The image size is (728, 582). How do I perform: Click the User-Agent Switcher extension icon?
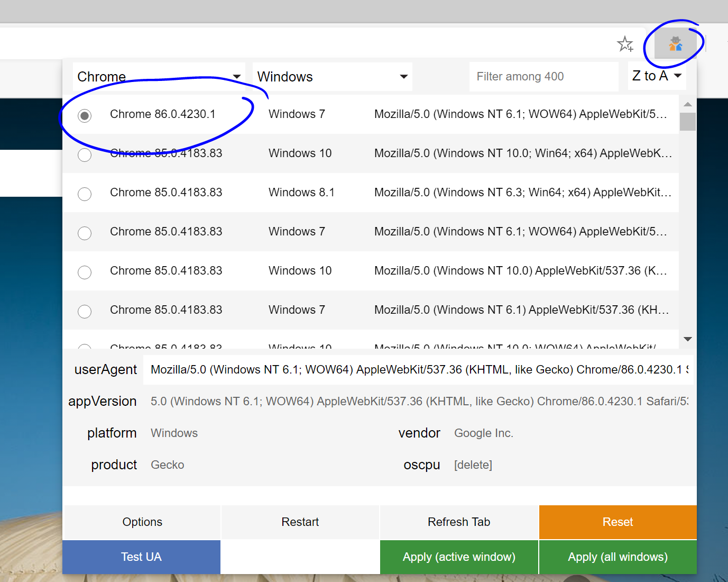click(675, 43)
